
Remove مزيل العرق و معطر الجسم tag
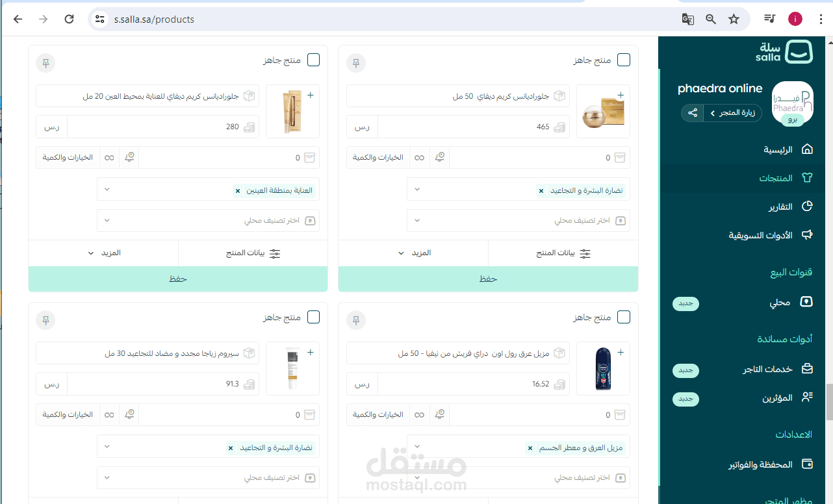530,448
